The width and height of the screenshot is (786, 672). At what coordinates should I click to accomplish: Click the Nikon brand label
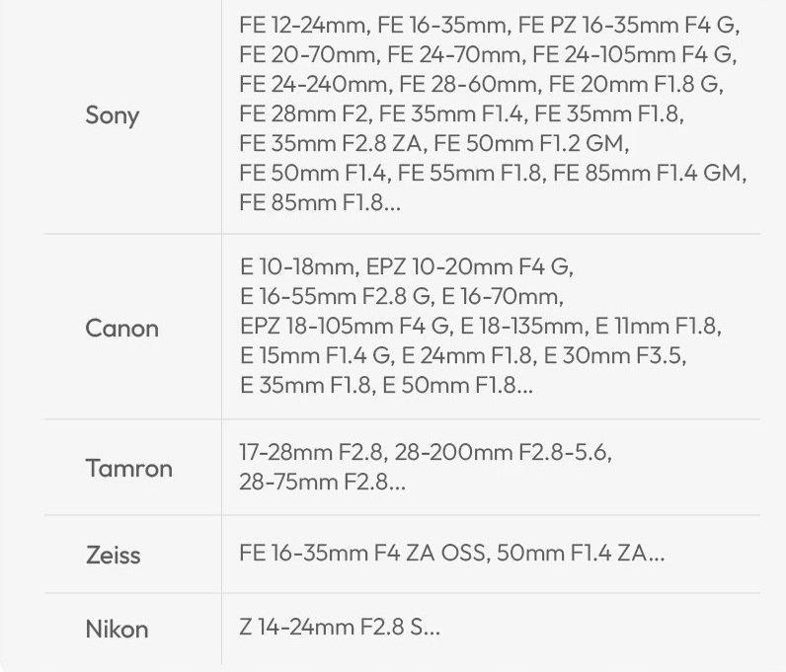[117, 629]
